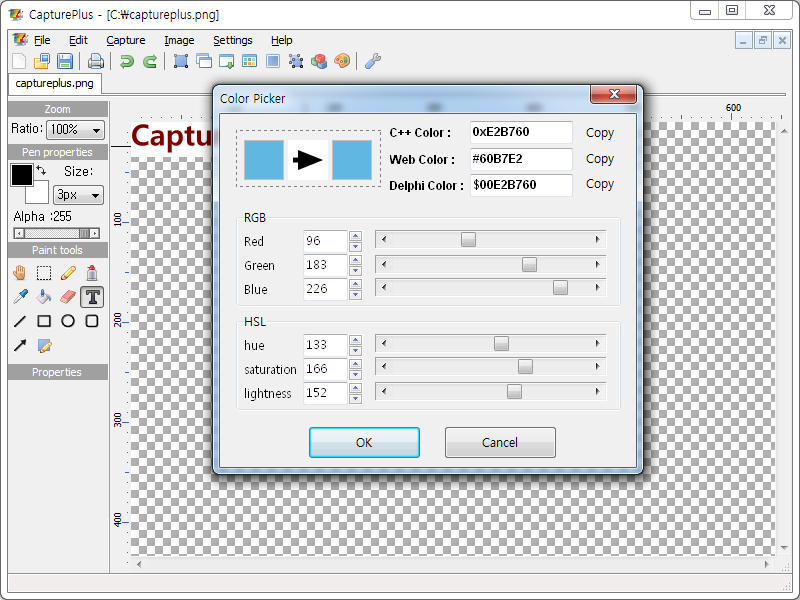Activate the Text tool
Viewport: 800px width, 600px height.
coord(92,297)
